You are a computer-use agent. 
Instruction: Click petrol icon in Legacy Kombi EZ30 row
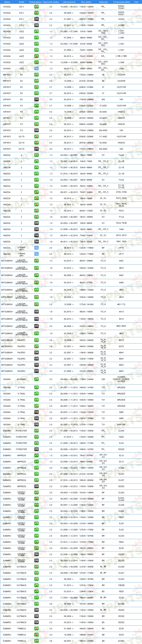coord(36,548)
